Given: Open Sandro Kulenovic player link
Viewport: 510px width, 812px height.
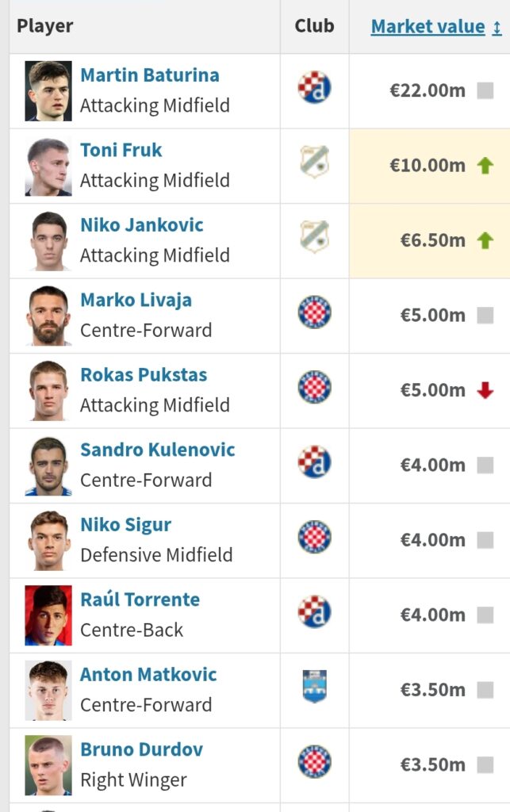Looking at the screenshot, I should (x=157, y=450).
